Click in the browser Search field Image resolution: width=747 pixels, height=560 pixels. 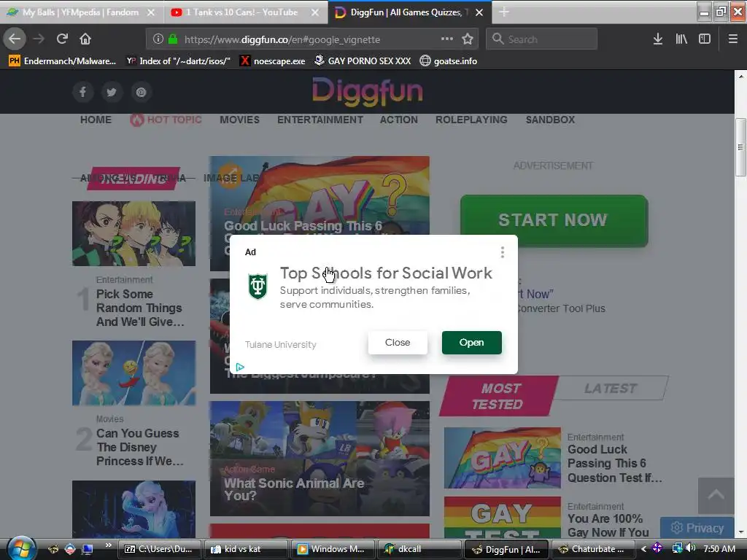[542, 39]
